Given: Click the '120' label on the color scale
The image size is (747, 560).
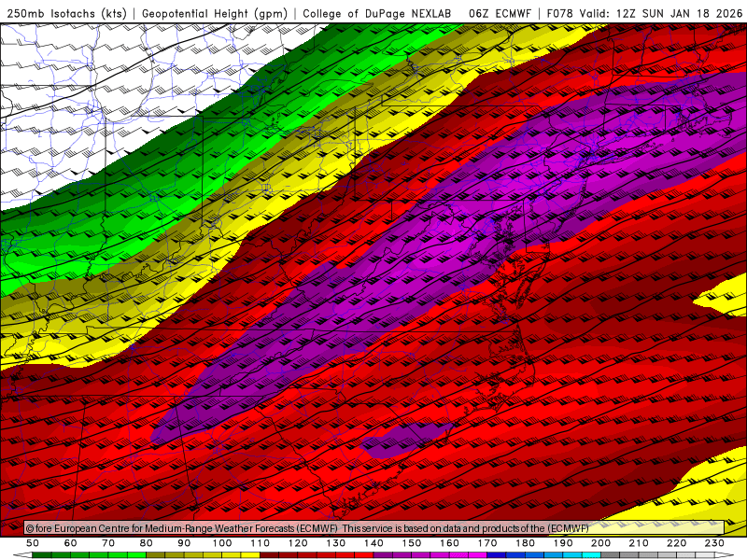Looking at the screenshot, I should point(298,543).
